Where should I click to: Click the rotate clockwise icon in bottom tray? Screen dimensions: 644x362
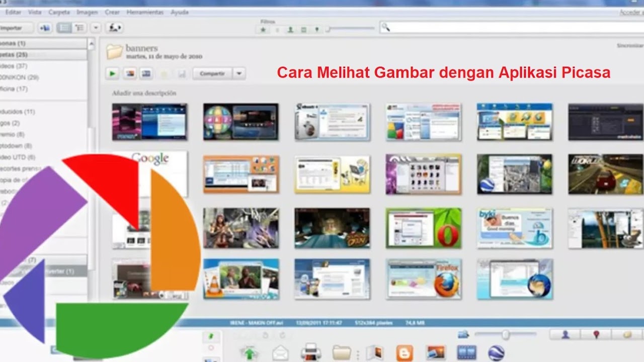pos(282,335)
